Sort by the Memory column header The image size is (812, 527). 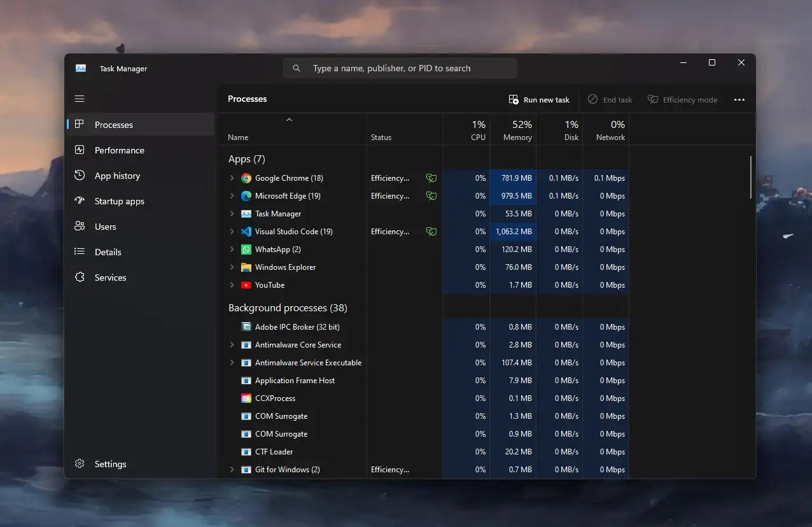pyautogui.click(x=513, y=130)
